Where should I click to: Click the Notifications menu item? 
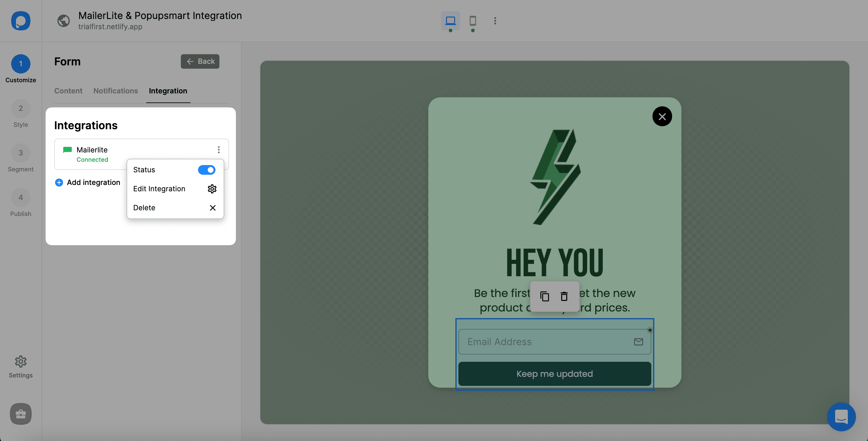(x=115, y=90)
